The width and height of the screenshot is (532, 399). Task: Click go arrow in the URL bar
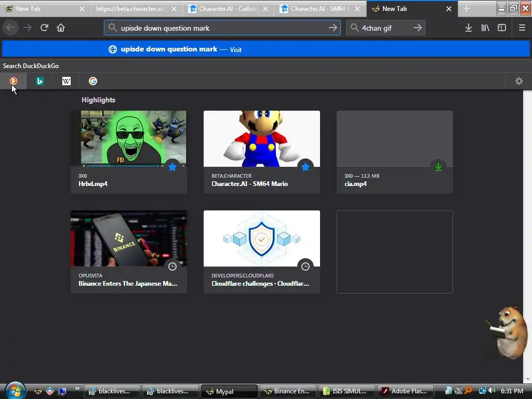click(333, 28)
